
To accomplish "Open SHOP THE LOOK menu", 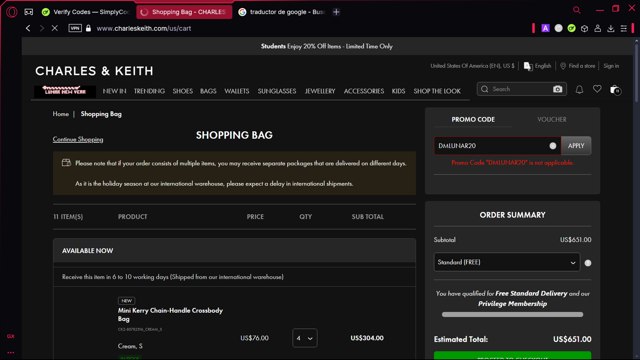I will [437, 91].
